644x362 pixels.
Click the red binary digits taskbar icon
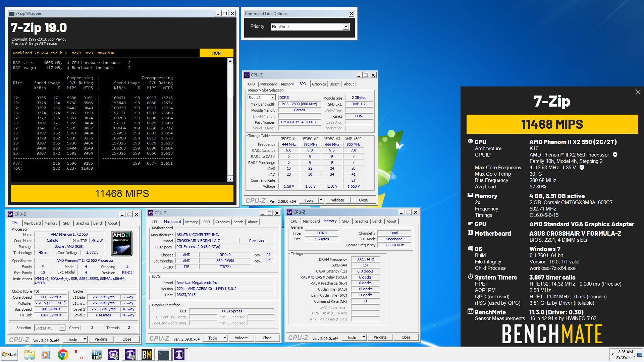(x=79, y=354)
